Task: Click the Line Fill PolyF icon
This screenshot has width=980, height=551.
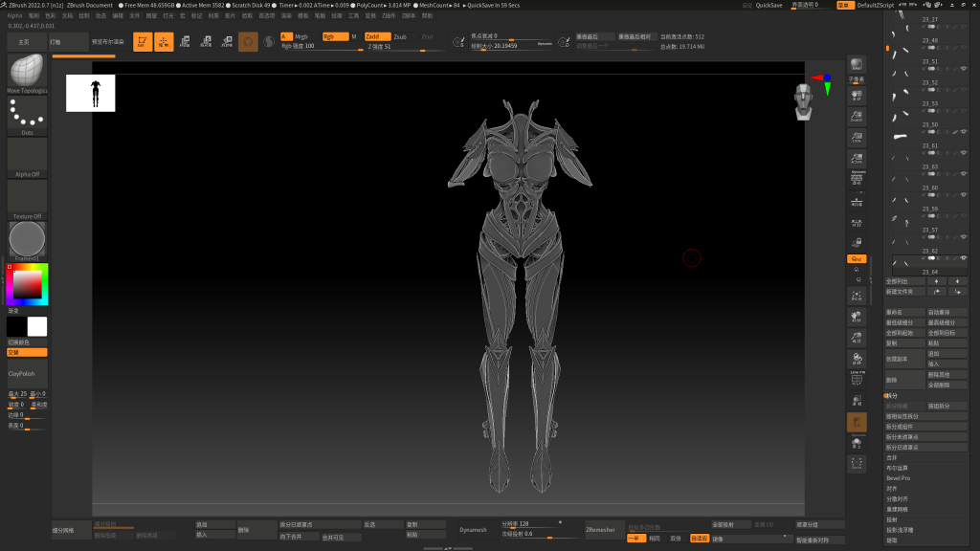Action: click(857, 378)
